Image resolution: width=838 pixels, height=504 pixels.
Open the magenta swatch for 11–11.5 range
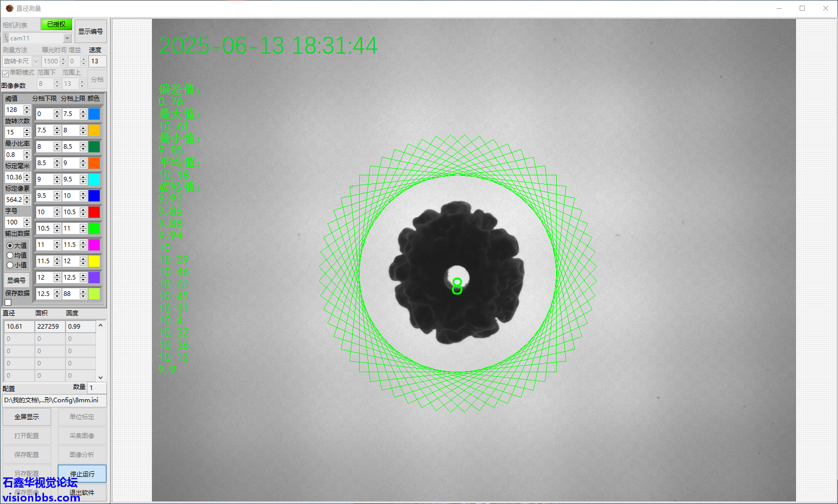[94, 245]
